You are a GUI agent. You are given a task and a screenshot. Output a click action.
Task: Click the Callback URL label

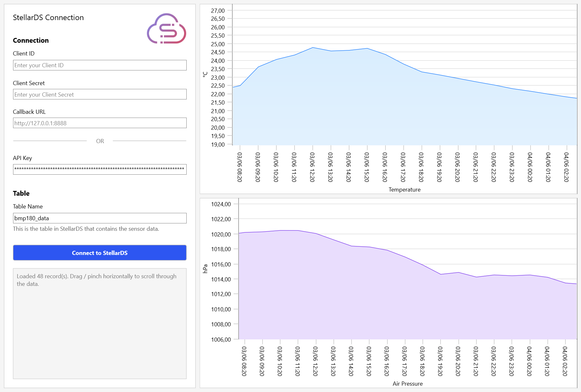pos(29,112)
